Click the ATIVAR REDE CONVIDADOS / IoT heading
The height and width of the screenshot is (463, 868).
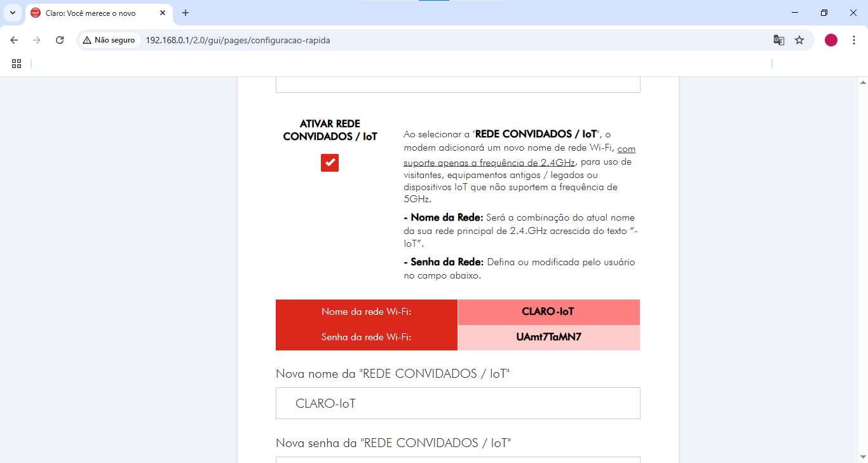coord(330,130)
